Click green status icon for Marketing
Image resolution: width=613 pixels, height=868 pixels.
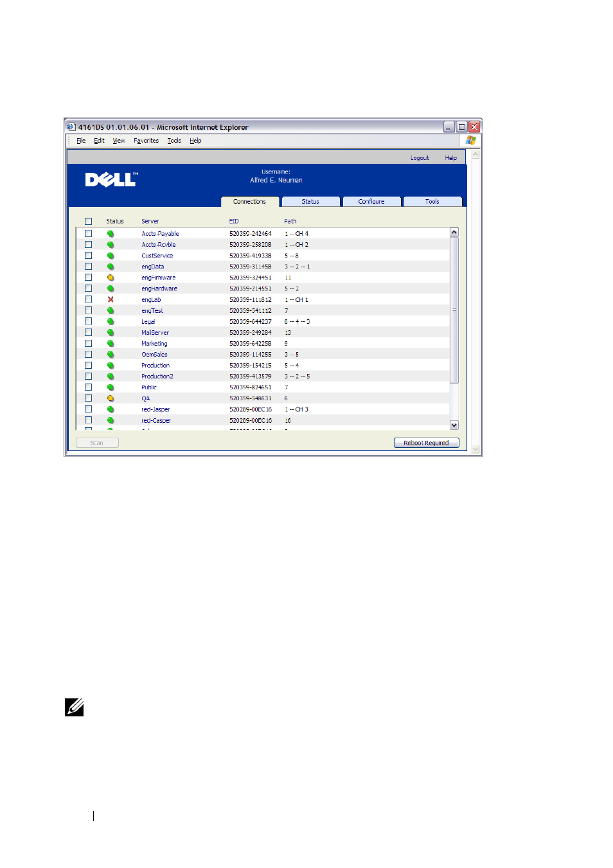pos(111,344)
